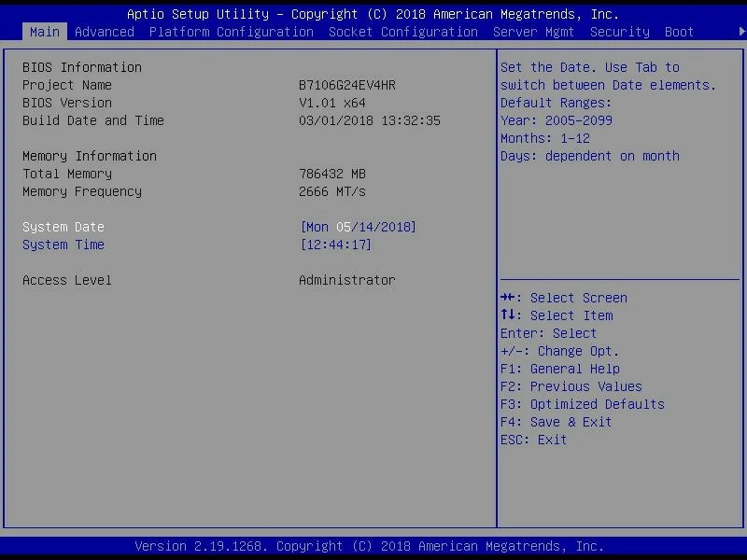The image size is (747, 560).
Task: Switch to the Boot tab
Action: 679,32
